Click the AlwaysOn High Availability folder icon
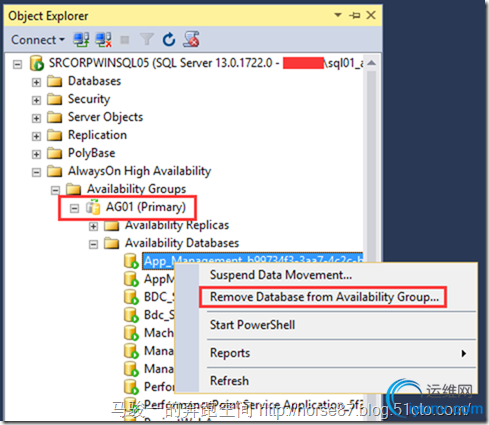The image size is (489, 425). click(x=55, y=171)
